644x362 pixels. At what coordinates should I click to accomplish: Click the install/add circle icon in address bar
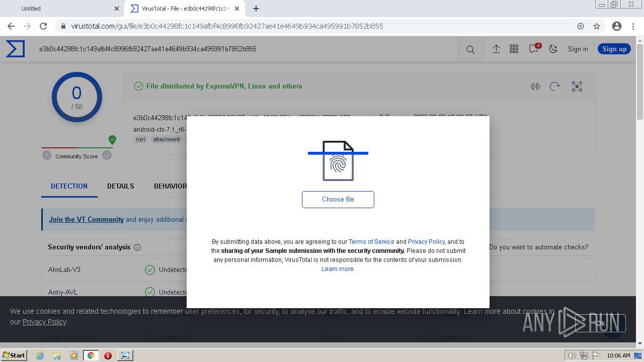581,26
